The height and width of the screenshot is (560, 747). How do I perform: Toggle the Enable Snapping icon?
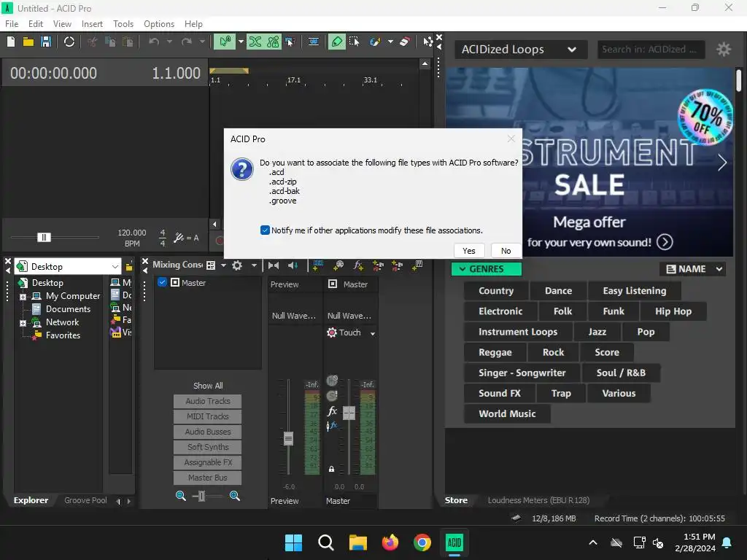tap(225, 42)
